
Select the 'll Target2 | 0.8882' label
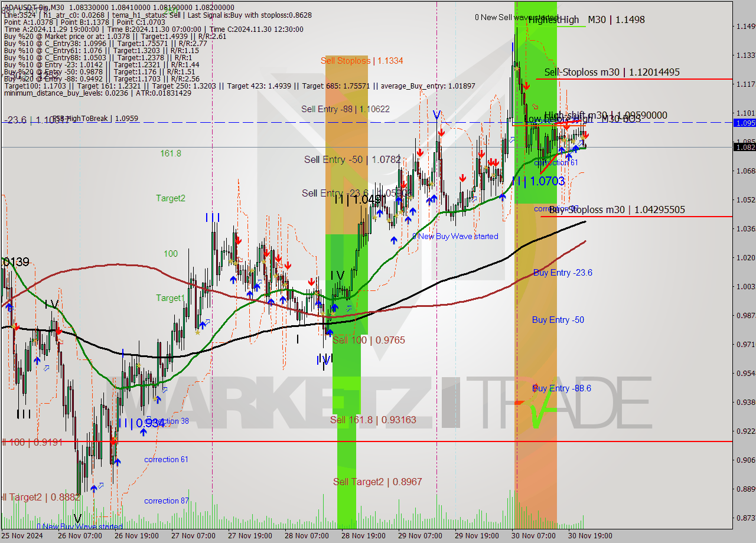coord(40,497)
